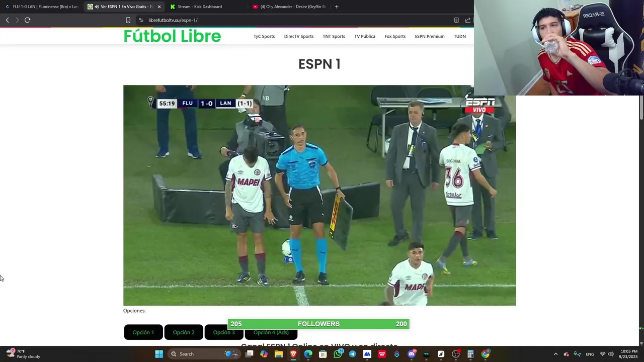Screen dimensions: 644x362
Task: Open Brave browser from the taskbar
Action: 293,354
